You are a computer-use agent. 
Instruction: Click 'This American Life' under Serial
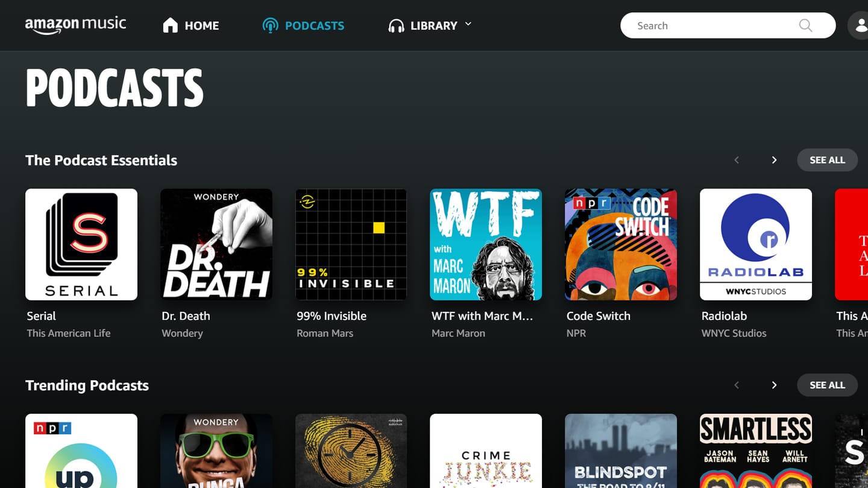[x=69, y=333]
